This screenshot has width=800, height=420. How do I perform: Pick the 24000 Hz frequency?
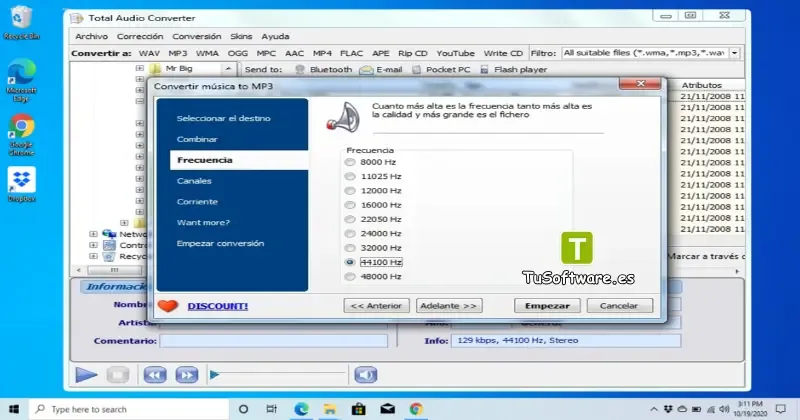pyautogui.click(x=349, y=234)
